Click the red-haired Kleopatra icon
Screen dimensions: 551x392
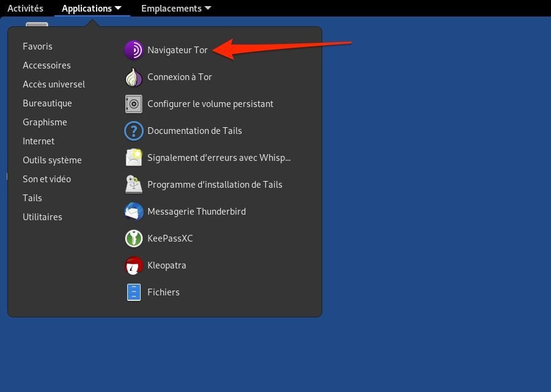tap(134, 265)
